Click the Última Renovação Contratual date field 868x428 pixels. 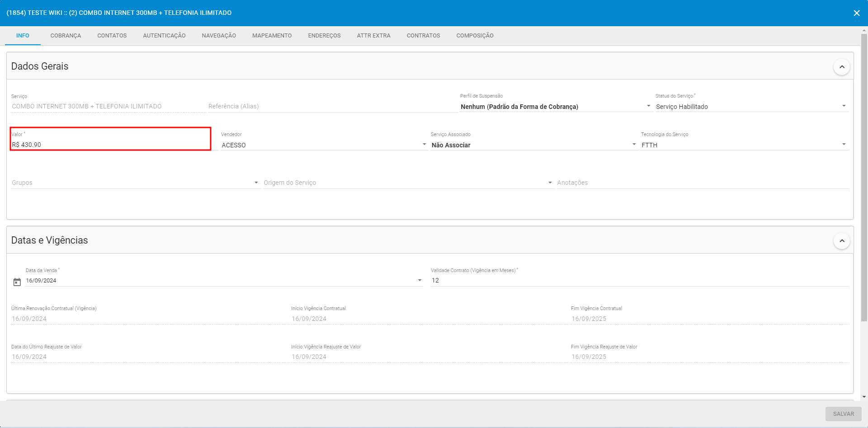pyautogui.click(x=149, y=319)
